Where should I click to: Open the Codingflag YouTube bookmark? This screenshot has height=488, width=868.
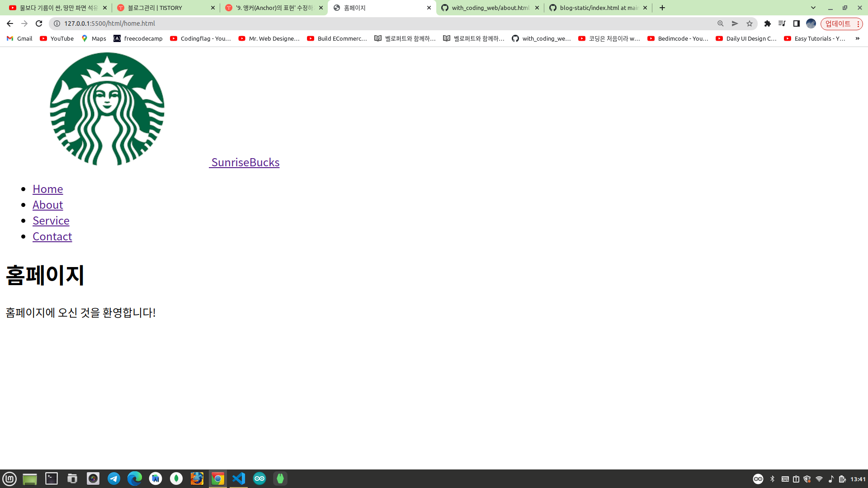pos(200,38)
